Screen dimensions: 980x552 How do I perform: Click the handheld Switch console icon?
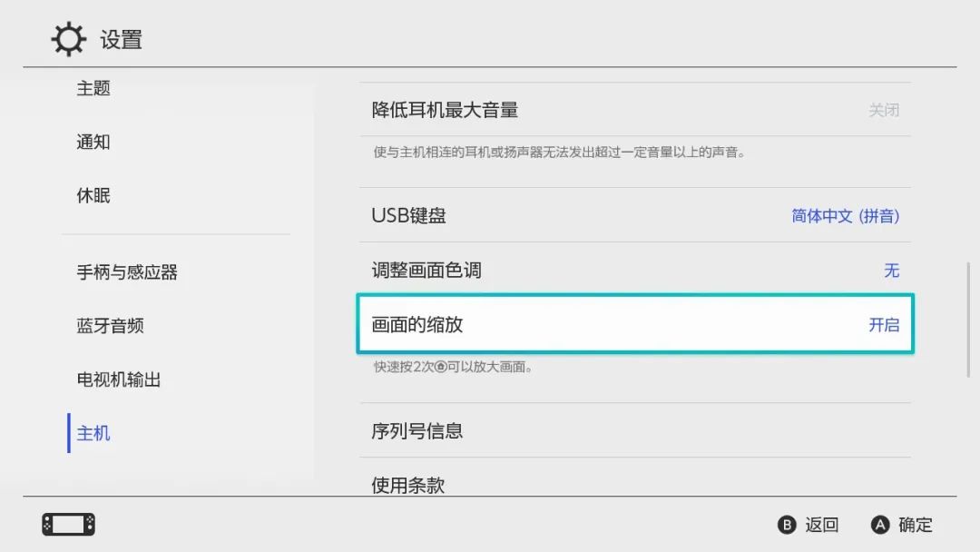(67, 525)
